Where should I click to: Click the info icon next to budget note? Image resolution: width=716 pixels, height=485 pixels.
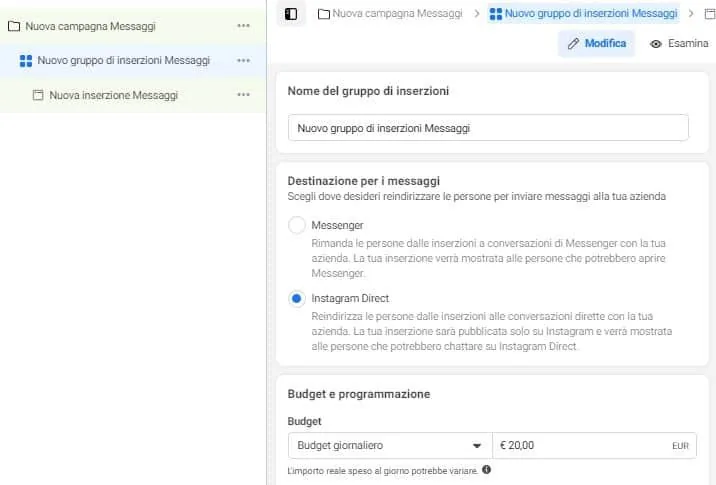click(x=487, y=469)
